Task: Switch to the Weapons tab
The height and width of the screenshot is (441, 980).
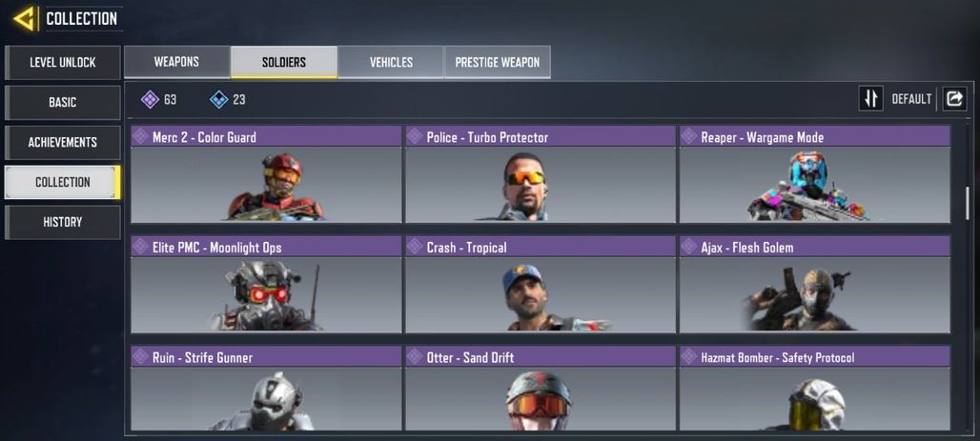Action: (177, 62)
